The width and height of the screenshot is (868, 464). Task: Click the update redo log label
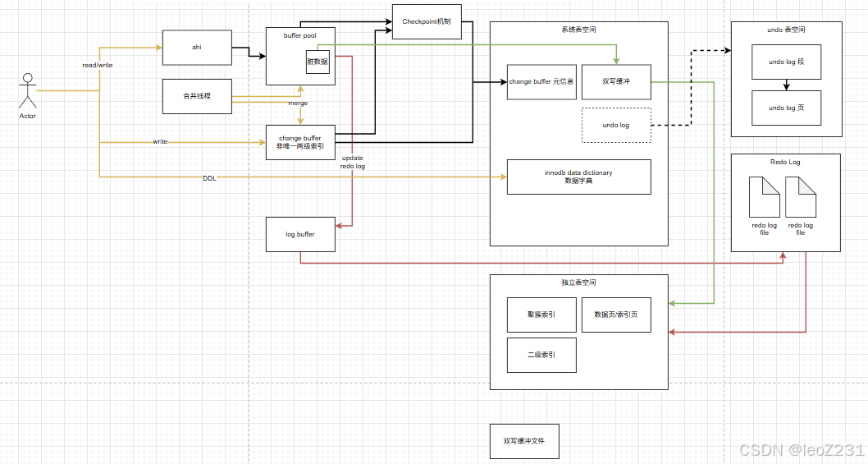[x=353, y=162]
